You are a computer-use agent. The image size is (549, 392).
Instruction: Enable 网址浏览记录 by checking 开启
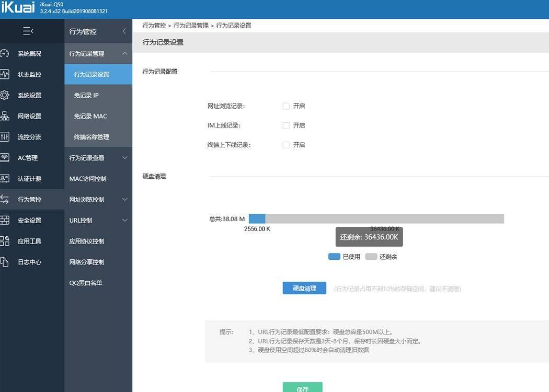[x=286, y=106]
